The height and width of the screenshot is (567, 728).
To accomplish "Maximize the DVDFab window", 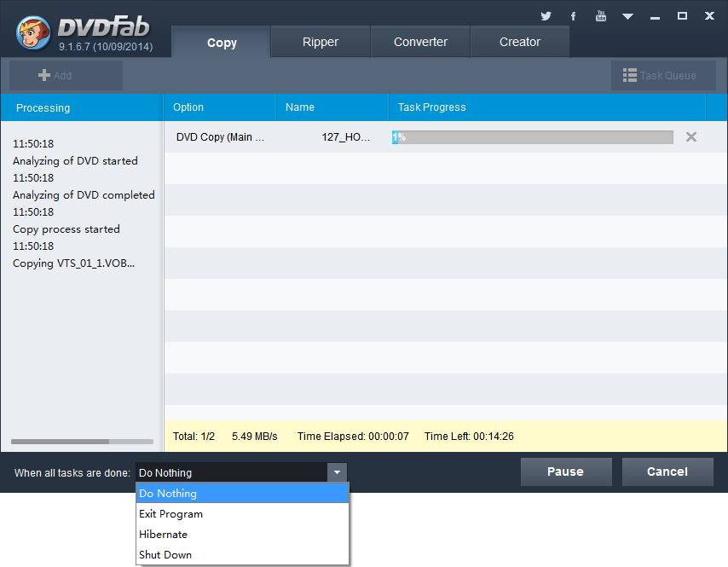I will (x=682, y=16).
